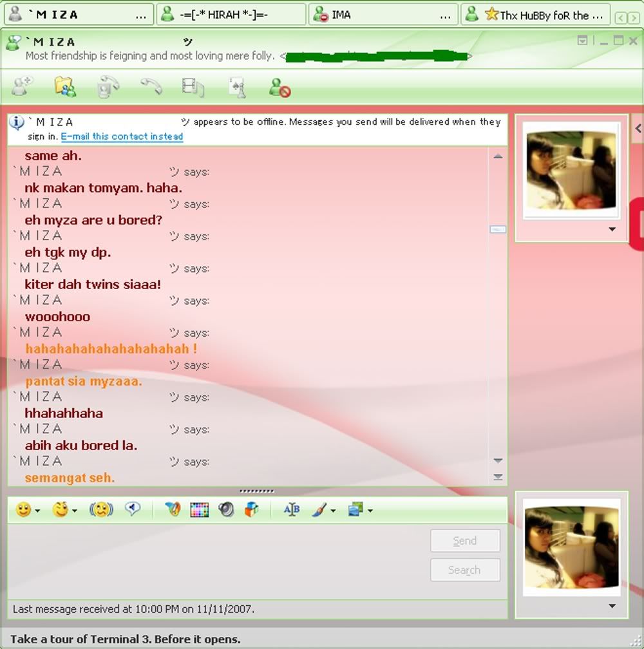This screenshot has width=644, height=649.
Task: Click the E-mail this contact instead link
Action: click(122, 136)
